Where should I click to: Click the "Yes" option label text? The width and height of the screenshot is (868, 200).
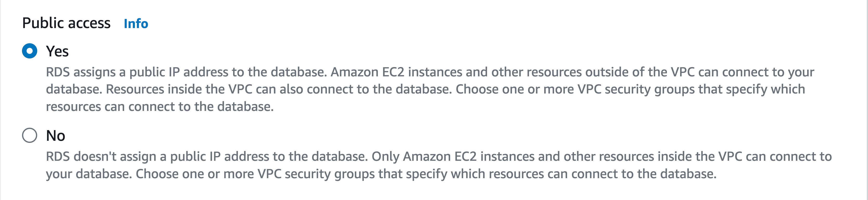(57, 51)
